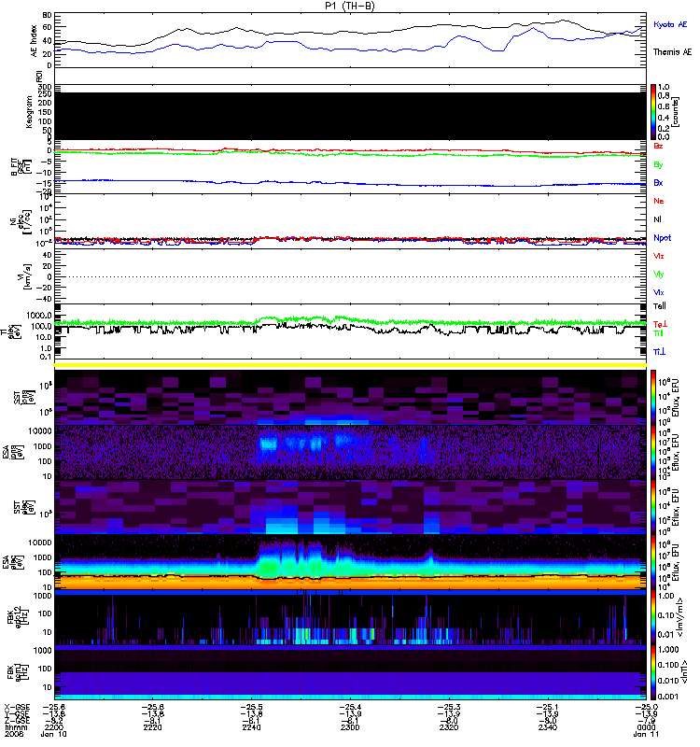This screenshot has height=747, width=700.
Task: Click the 2220 time tick label
Action: tap(152, 727)
